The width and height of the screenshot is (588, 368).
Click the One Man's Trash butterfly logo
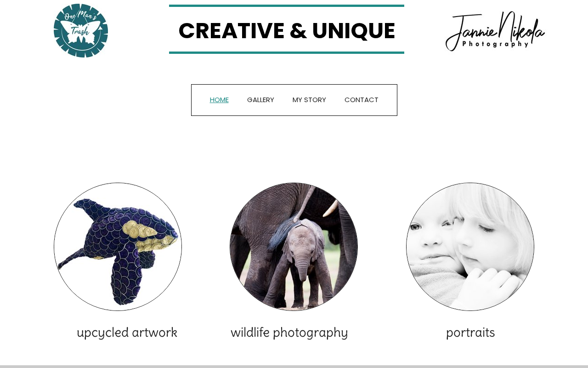point(81,30)
